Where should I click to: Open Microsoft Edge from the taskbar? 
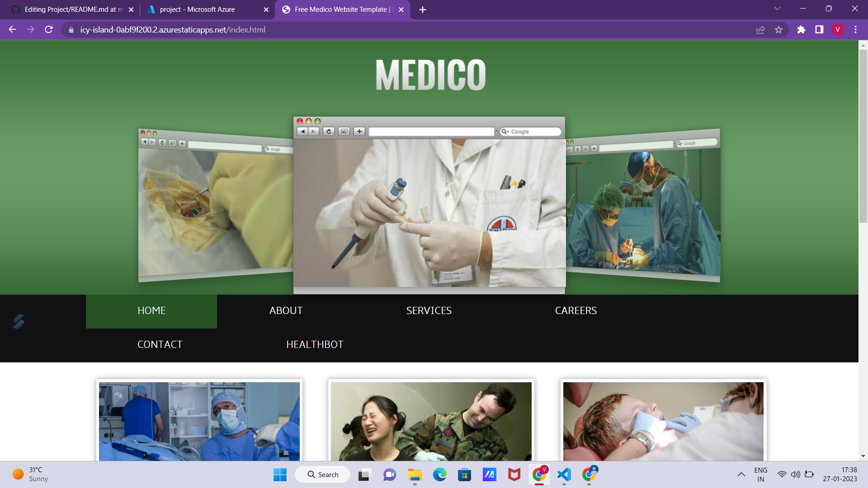(439, 474)
